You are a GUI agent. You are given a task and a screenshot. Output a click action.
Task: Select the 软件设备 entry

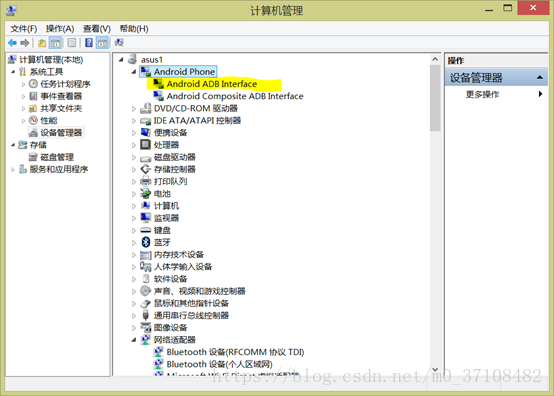pos(170,279)
